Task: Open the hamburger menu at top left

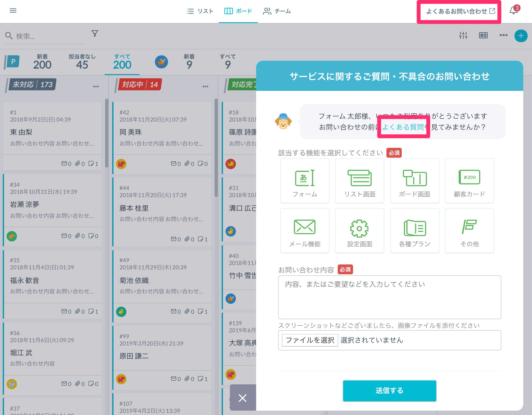Action: [13, 10]
